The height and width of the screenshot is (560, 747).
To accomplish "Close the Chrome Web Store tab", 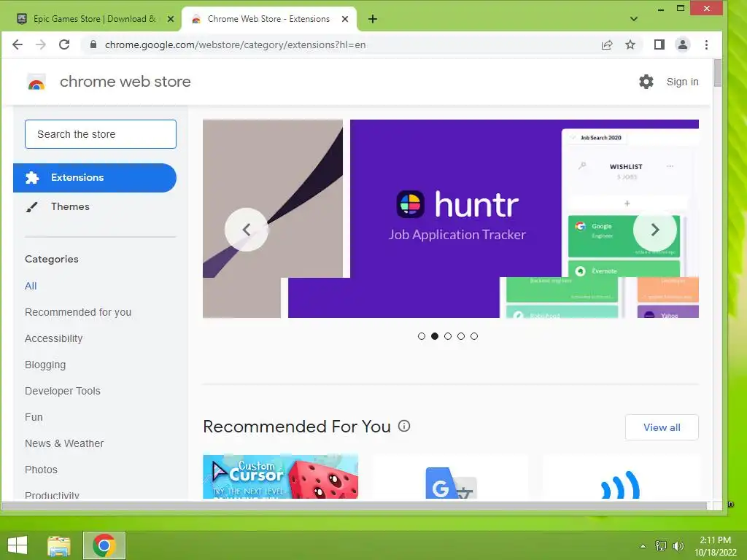I will [x=345, y=19].
